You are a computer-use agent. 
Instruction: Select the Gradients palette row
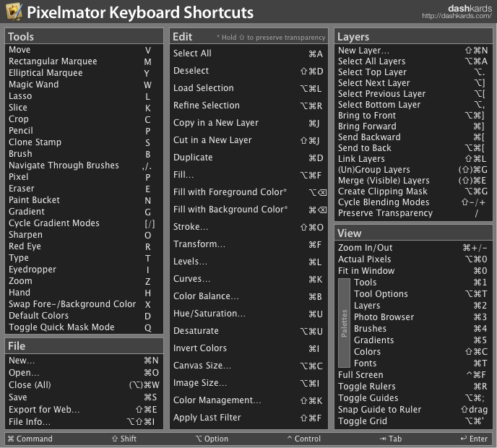point(421,340)
